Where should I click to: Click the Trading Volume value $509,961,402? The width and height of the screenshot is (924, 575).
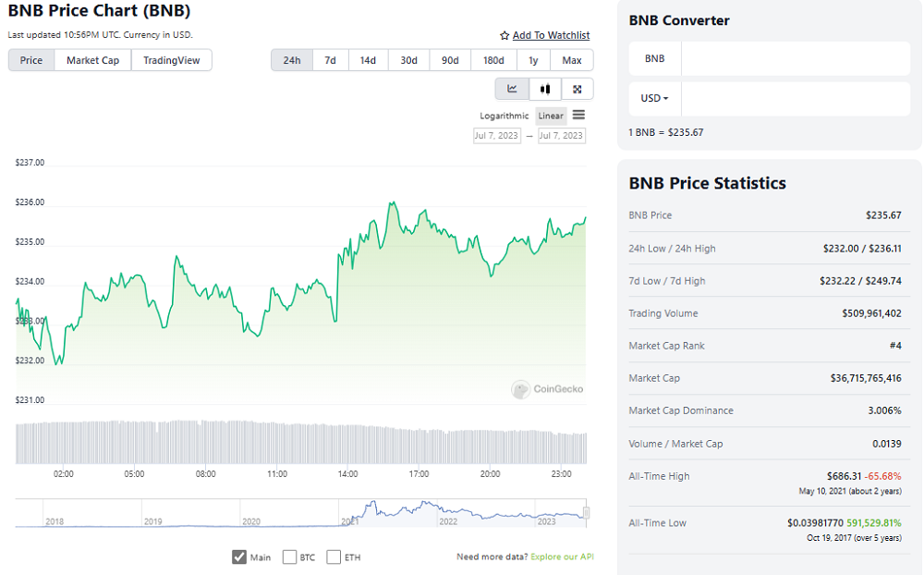(871, 313)
